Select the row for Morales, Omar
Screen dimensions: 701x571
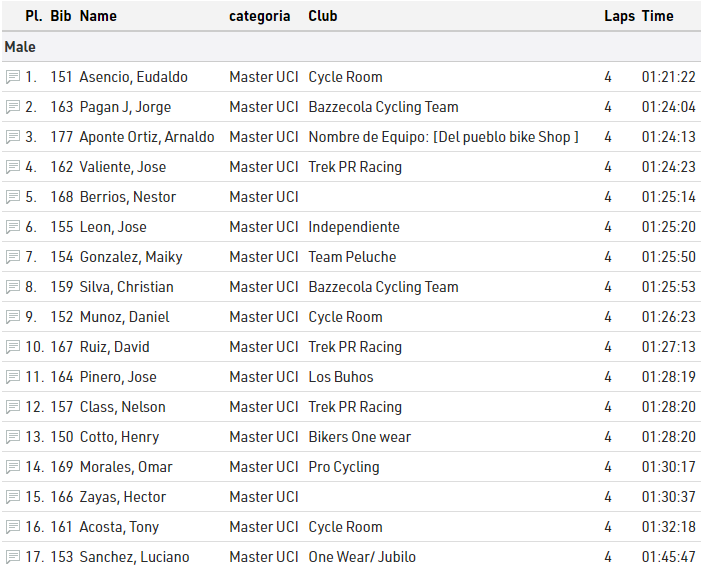[126, 467]
